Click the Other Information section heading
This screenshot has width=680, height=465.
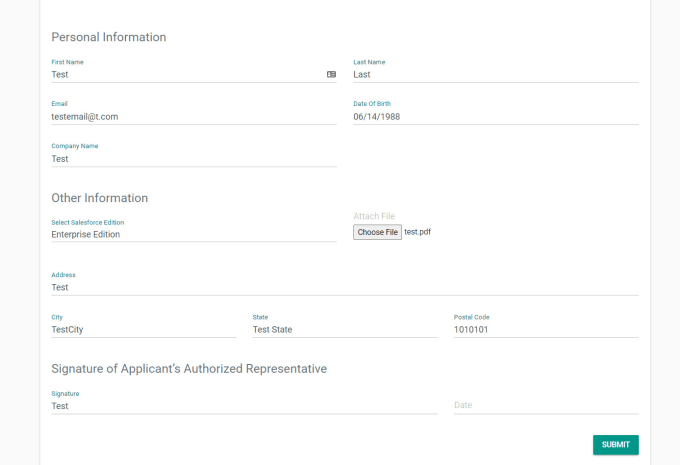[100, 198]
